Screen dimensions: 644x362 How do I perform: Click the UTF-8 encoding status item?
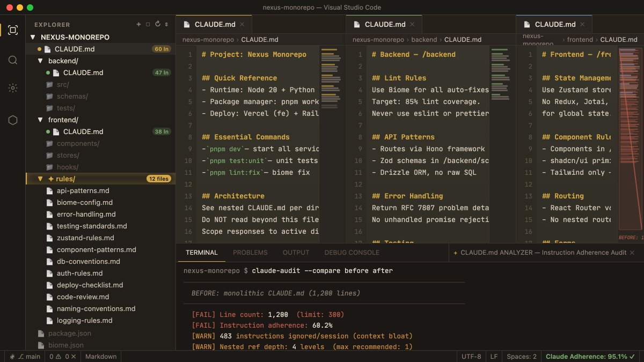tap(471, 356)
